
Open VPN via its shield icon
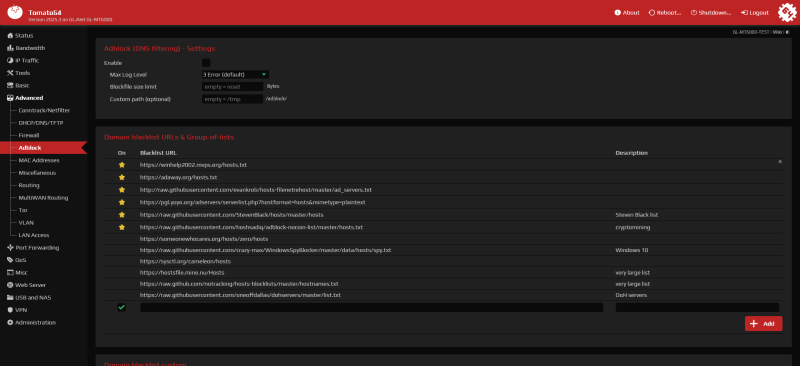click(x=10, y=310)
